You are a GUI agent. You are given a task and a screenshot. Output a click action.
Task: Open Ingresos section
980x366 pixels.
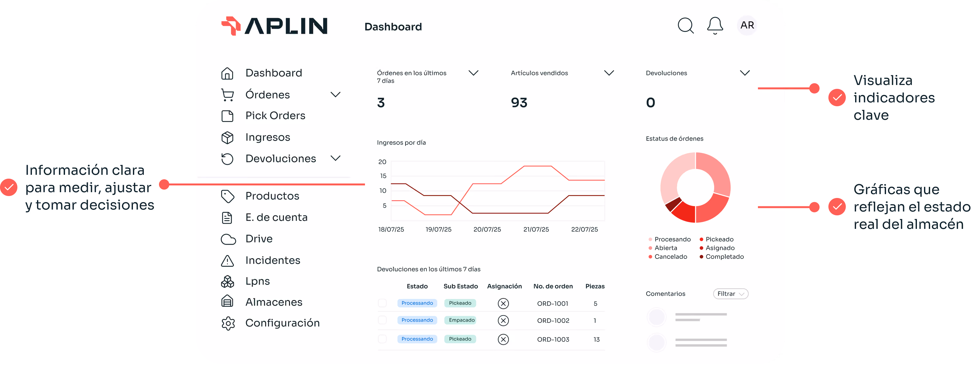[267, 137]
